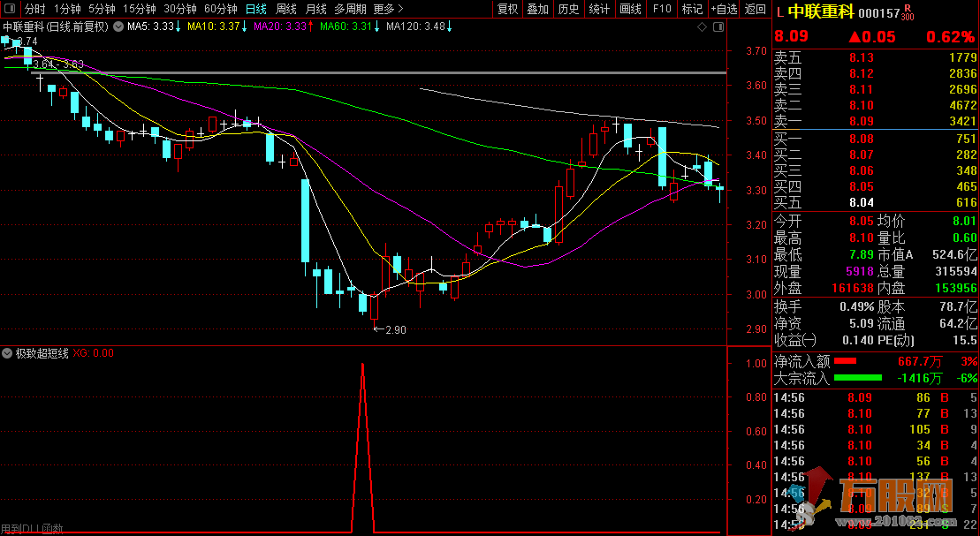
Task: Click chart title 中联重科(日线.前复权)
Action: coord(56,26)
